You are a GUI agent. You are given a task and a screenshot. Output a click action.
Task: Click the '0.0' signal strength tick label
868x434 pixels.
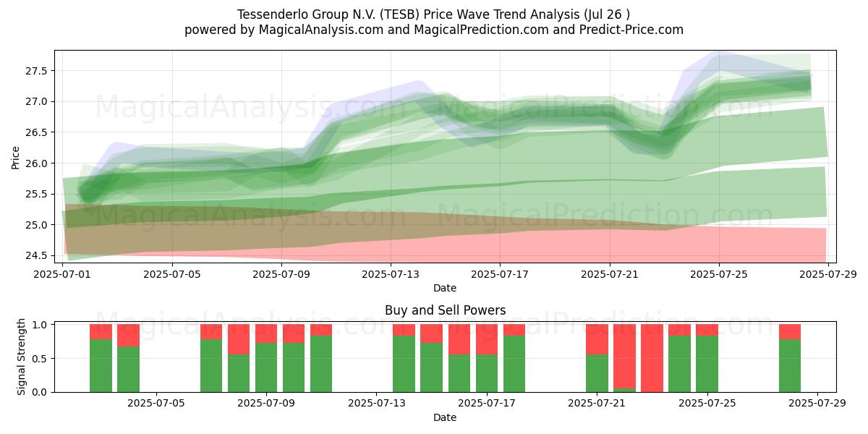(x=41, y=392)
